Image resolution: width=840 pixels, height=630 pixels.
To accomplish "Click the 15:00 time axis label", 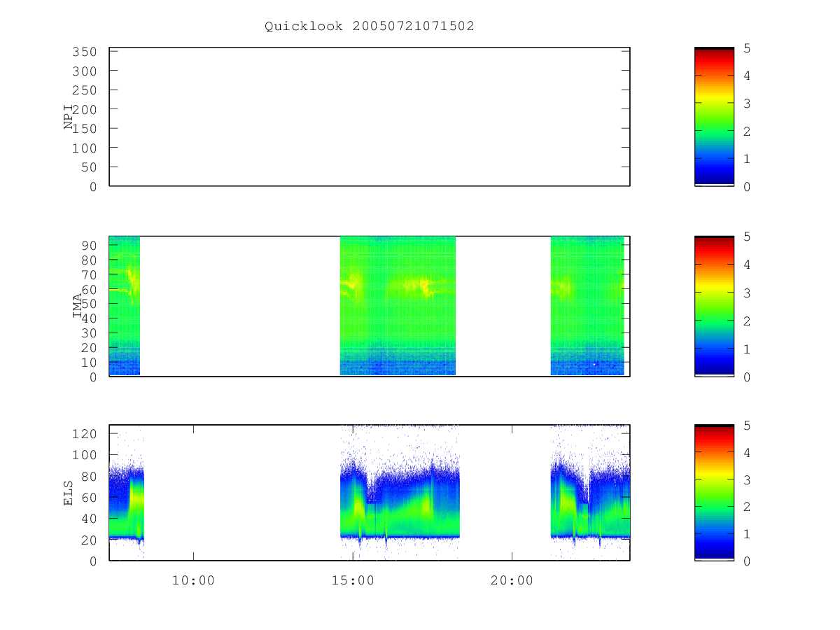I will point(353,580).
